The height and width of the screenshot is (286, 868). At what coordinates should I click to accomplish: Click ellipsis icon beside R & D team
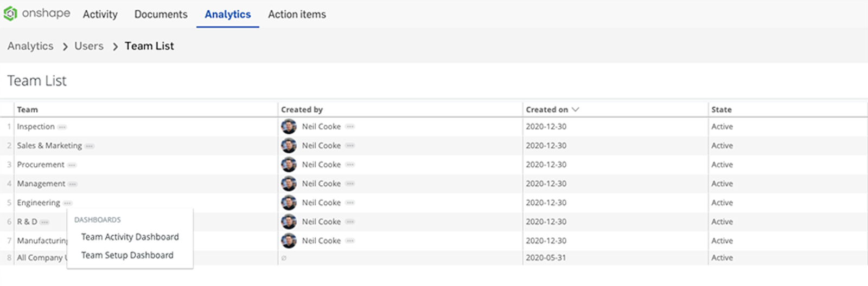pos(44,222)
